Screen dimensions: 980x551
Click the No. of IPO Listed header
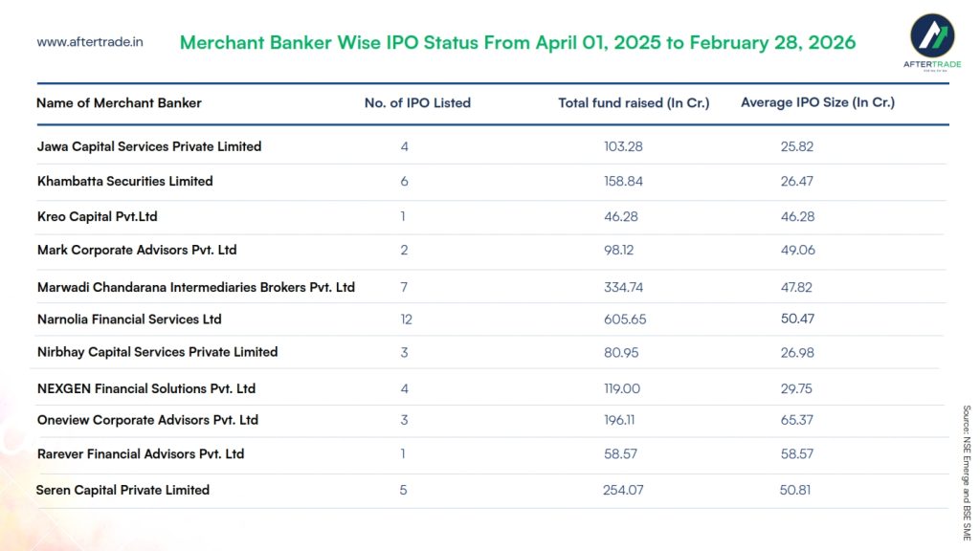[x=417, y=103]
